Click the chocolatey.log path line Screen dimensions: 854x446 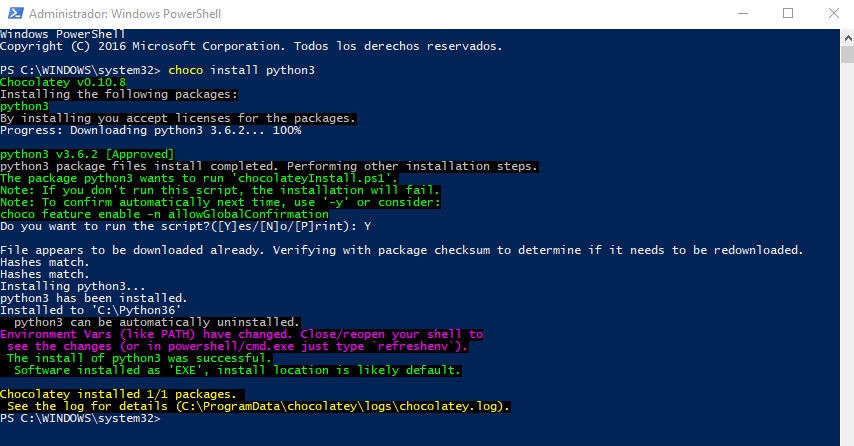(259, 406)
